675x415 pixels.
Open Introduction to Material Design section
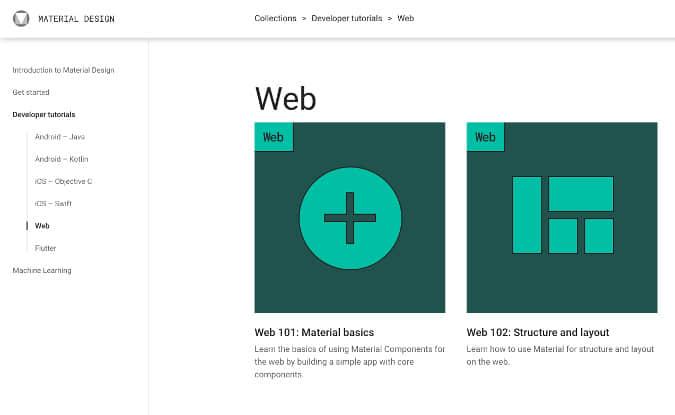[x=63, y=70]
